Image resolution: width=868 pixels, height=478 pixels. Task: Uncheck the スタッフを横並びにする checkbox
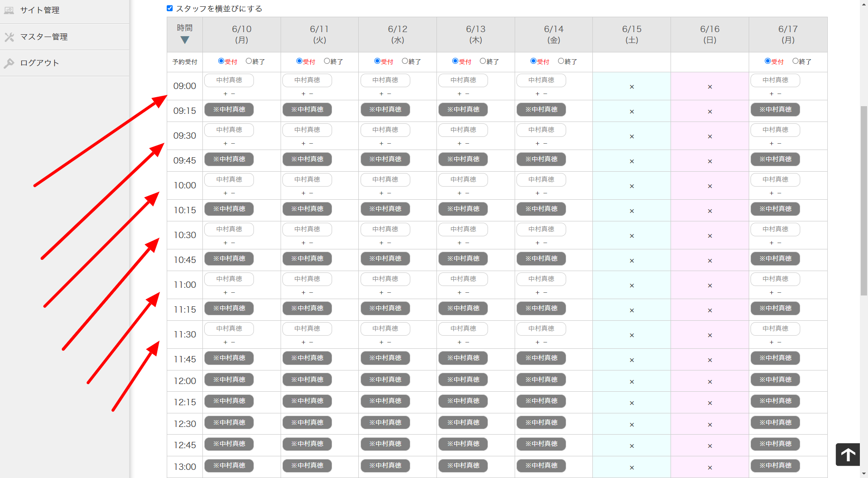(170, 8)
